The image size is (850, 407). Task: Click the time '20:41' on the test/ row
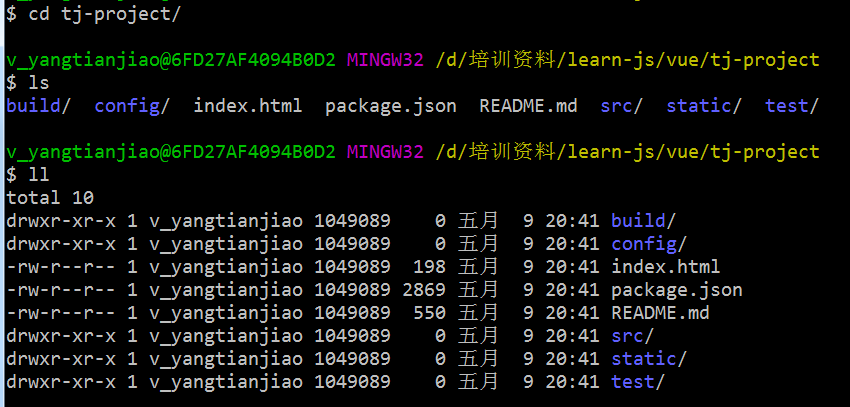click(x=572, y=382)
